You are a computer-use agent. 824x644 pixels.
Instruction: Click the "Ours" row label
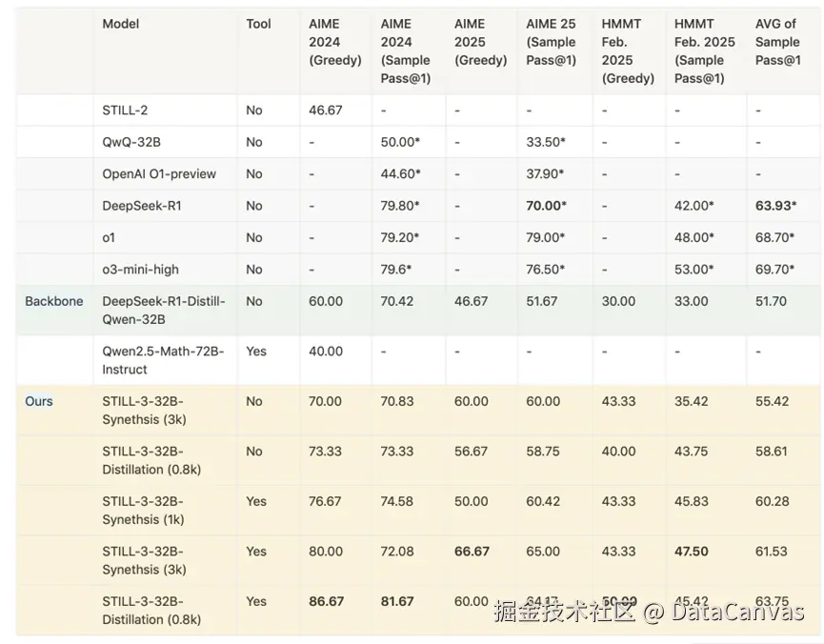pos(39,401)
